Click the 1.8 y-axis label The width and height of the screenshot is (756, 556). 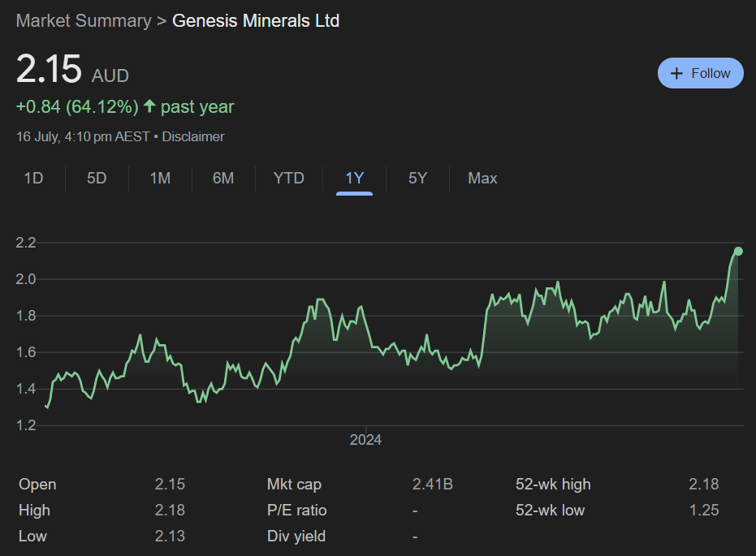tap(26, 316)
